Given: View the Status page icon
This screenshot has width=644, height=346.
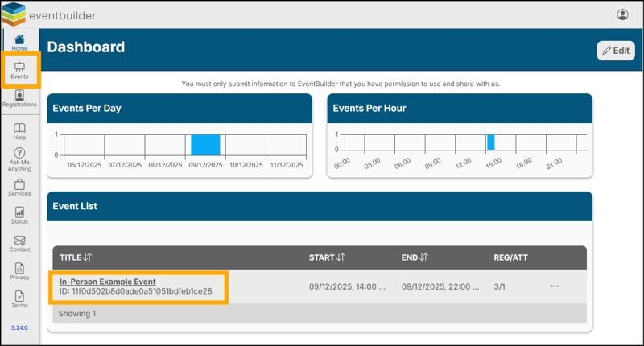Looking at the screenshot, I should [19, 215].
